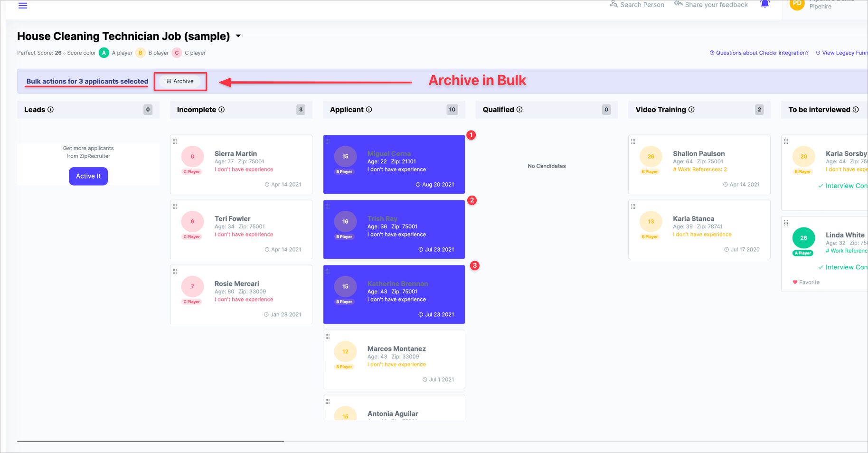Click the horizontal scrollbar at bottom
The image size is (868, 453).
[151, 441]
